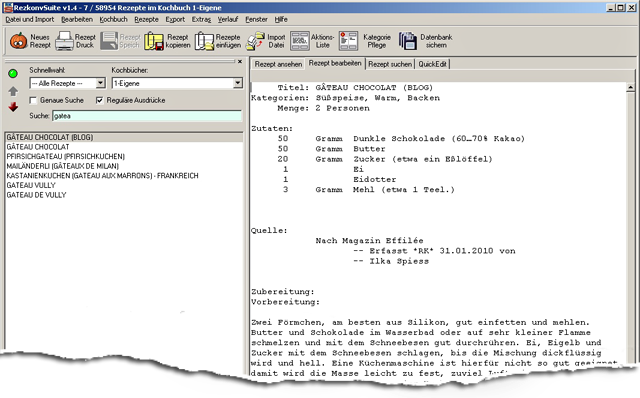Switch to the Rezept suchen tab
The height and width of the screenshot is (398, 640).
click(390, 64)
